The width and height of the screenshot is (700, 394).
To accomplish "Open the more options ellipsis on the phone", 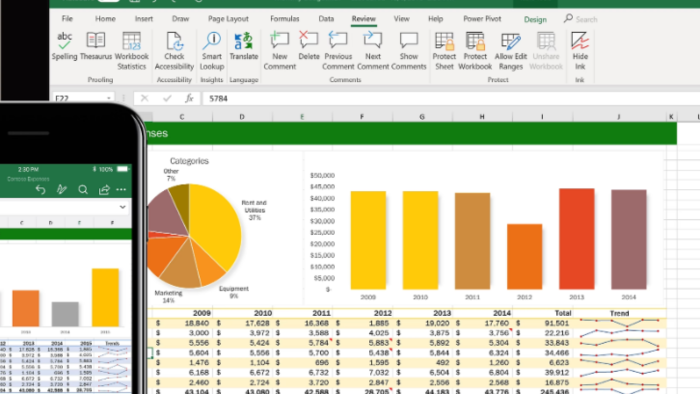I will tap(121, 190).
